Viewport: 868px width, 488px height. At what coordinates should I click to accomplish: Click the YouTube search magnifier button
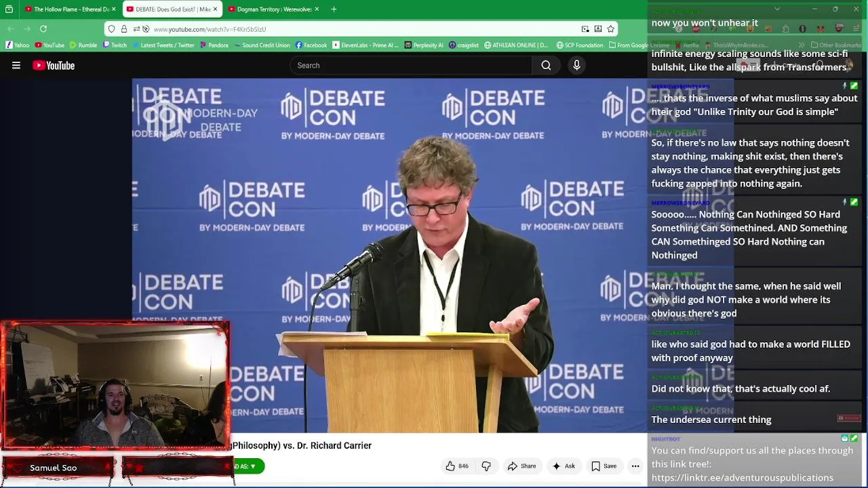click(546, 66)
